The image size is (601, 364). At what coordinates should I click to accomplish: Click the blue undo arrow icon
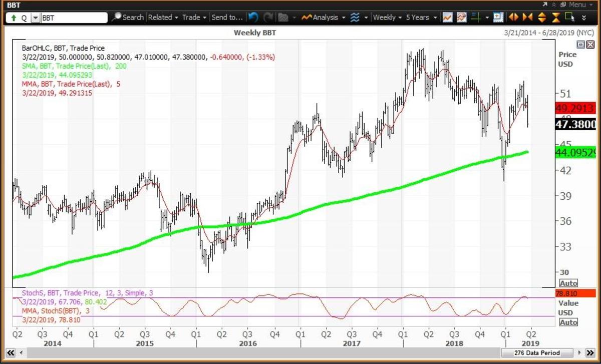253,18
